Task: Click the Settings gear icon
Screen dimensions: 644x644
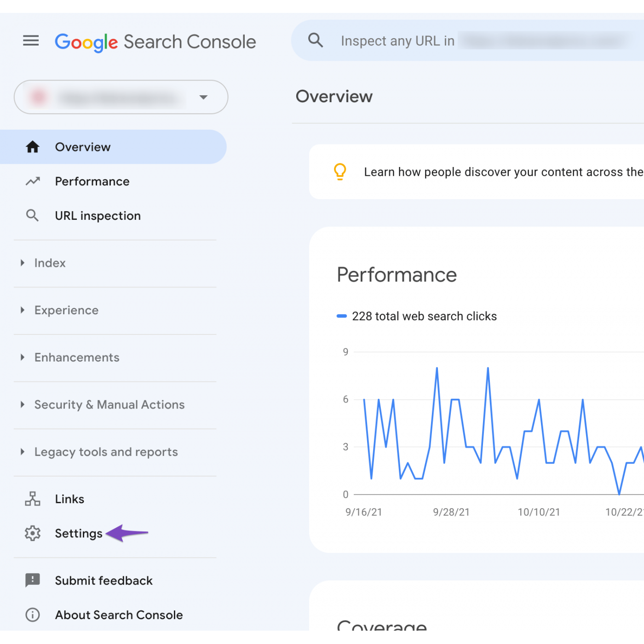Action: pyautogui.click(x=33, y=533)
